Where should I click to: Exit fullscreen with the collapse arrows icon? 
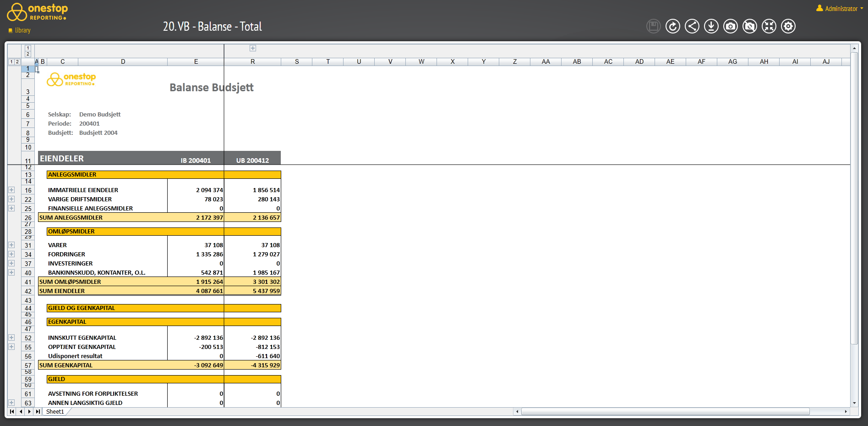769,26
